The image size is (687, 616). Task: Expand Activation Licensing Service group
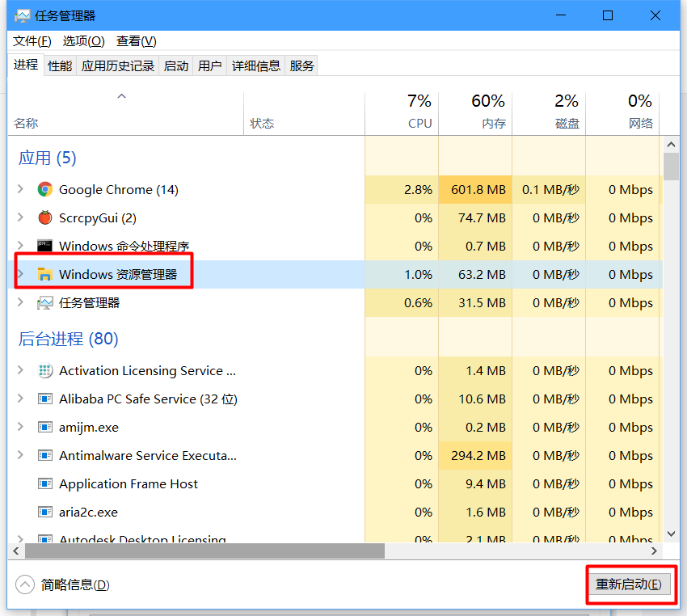20,370
